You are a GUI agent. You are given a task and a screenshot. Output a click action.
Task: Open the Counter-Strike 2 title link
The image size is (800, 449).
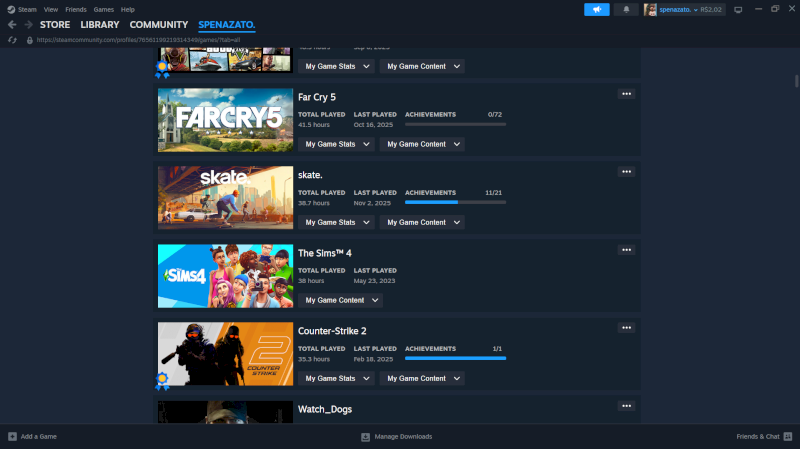[332, 331]
